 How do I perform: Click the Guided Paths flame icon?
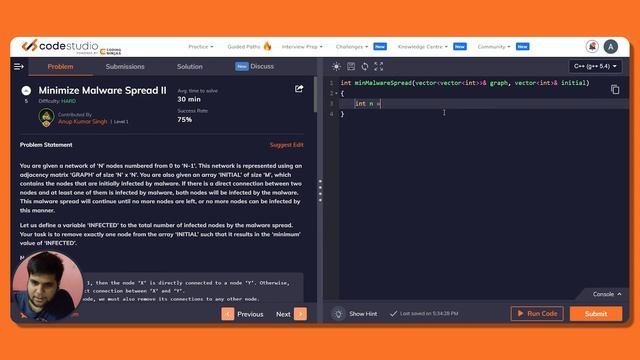[x=267, y=46]
